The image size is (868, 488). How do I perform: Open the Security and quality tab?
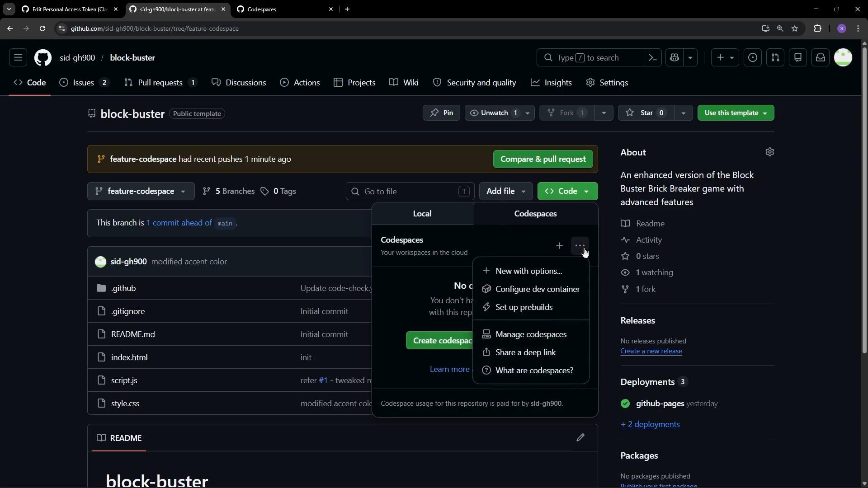(x=475, y=83)
